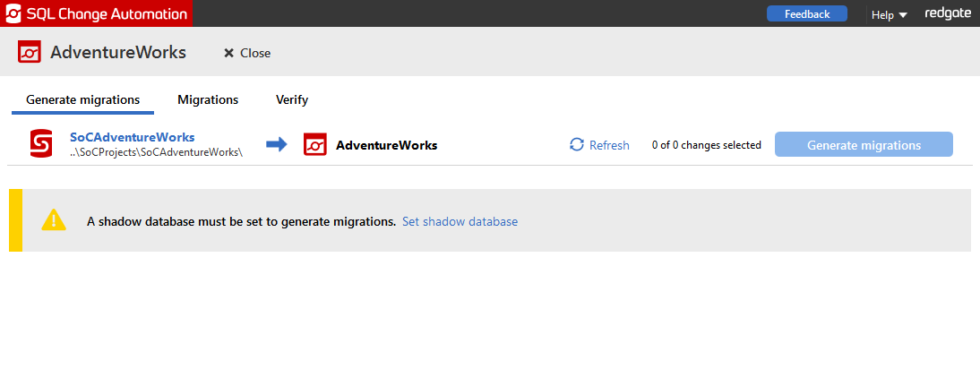Click the changes selected counter text
The image size is (980, 369).
pos(706,145)
